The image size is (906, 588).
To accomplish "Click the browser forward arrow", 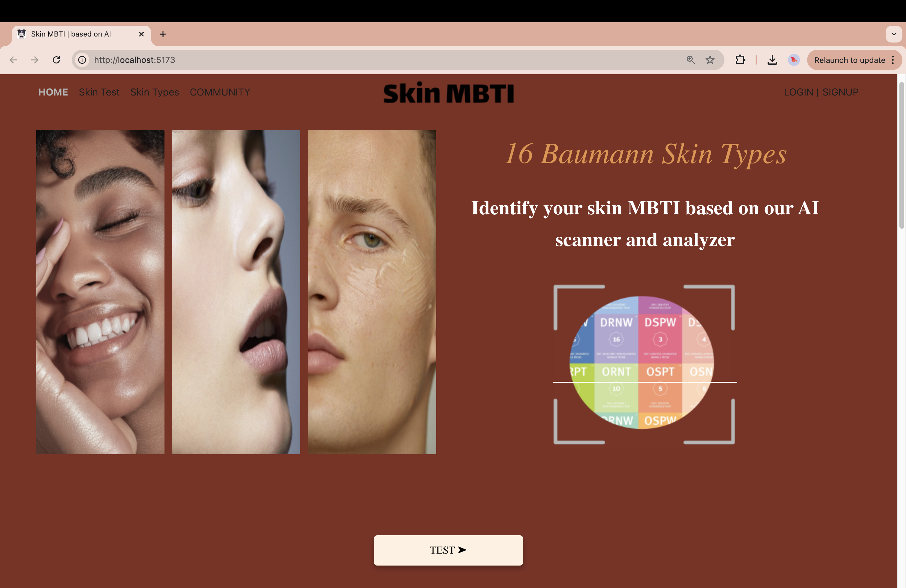I will tap(35, 60).
